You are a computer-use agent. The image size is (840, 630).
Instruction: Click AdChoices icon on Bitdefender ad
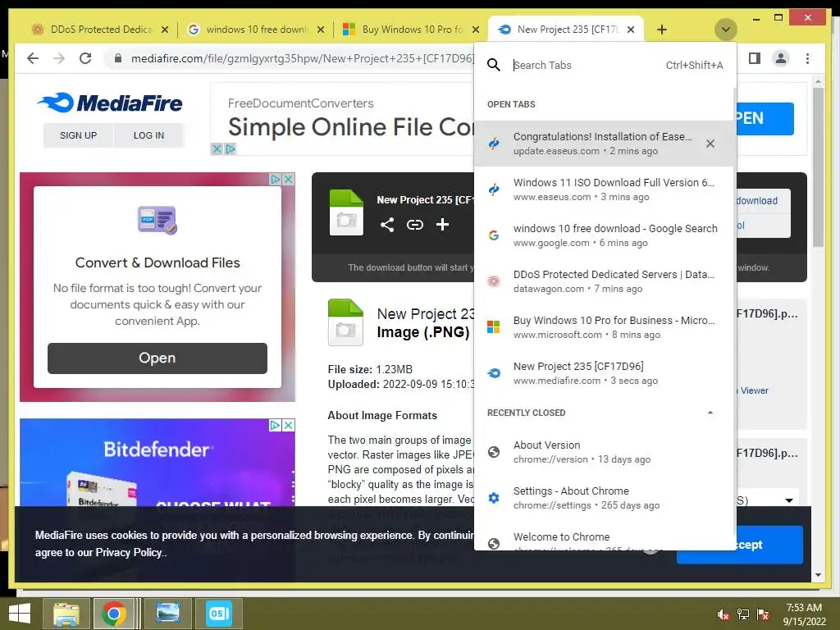point(276,425)
